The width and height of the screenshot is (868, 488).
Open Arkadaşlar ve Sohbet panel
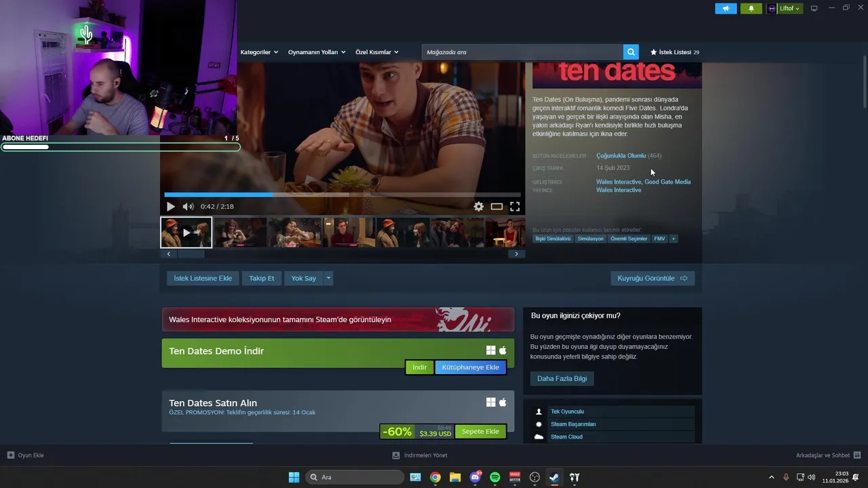tap(828, 455)
